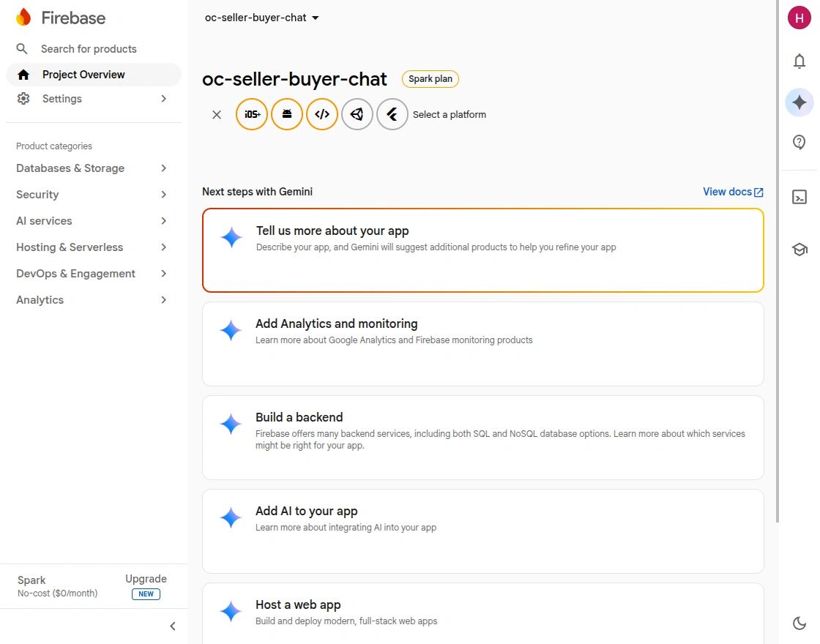Click the NEW badge under Upgrade
The image size is (820, 644).
[x=146, y=594]
